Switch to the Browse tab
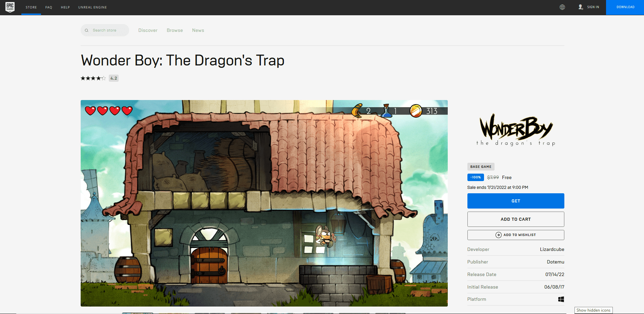 click(175, 31)
